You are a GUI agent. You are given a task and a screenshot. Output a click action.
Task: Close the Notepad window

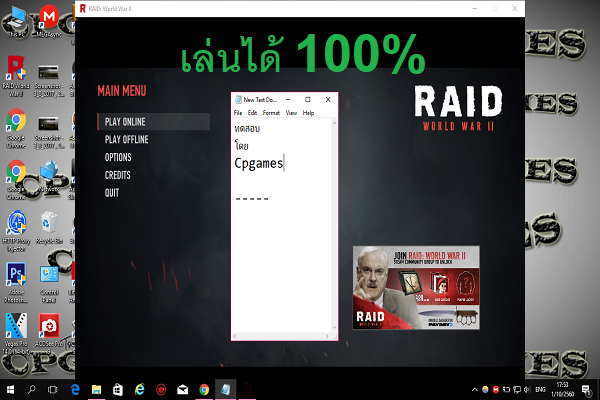pos(328,100)
